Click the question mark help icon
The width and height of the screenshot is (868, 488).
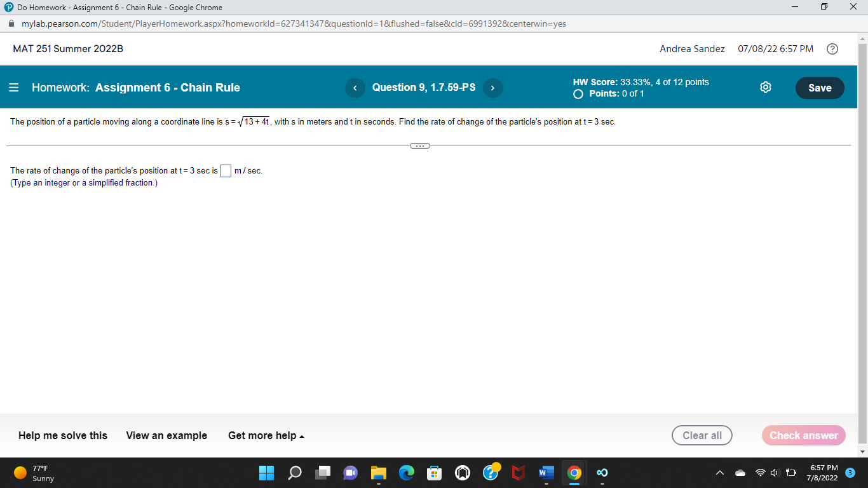click(832, 48)
